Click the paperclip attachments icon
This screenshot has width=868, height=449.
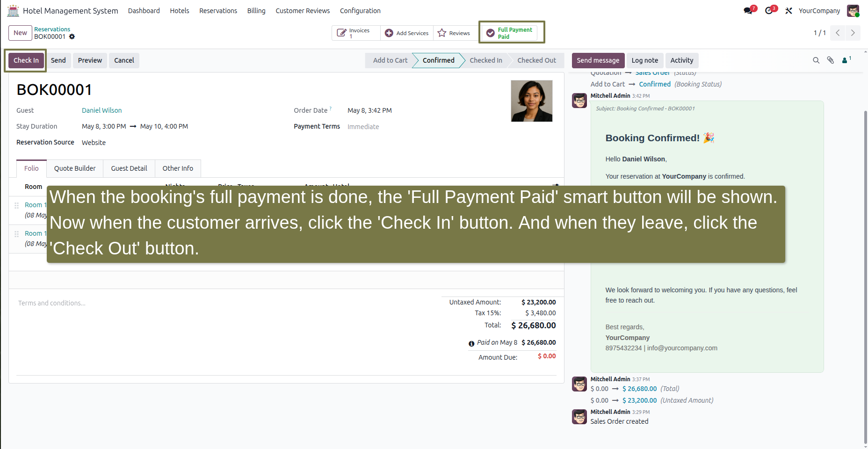(831, 60)
